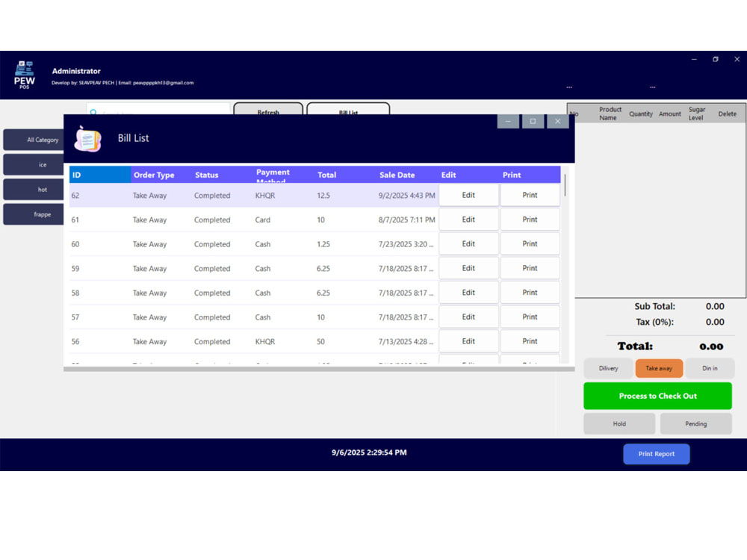Click the sale date 8/7/2025 7:11 PM
747x560 pixels.
coord(407,220)
